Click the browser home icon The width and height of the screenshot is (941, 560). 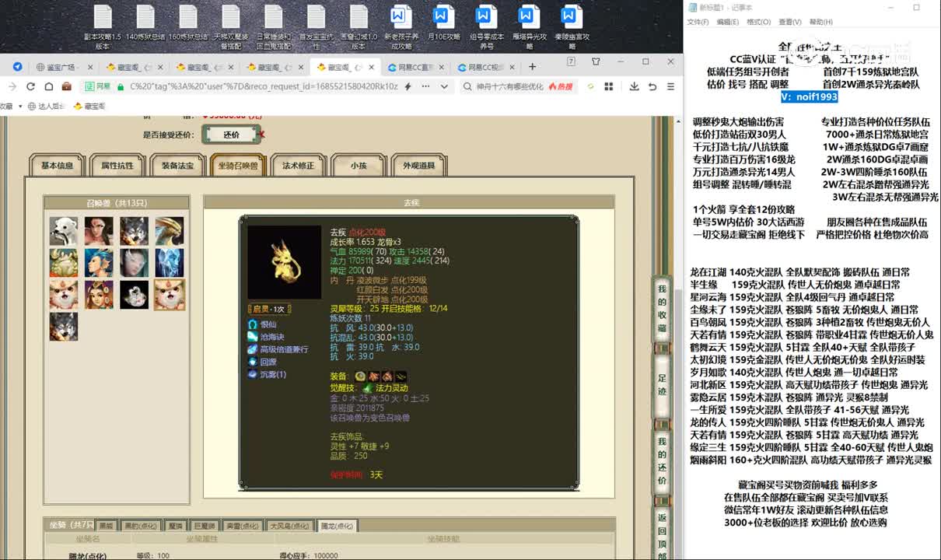(48, 86)
